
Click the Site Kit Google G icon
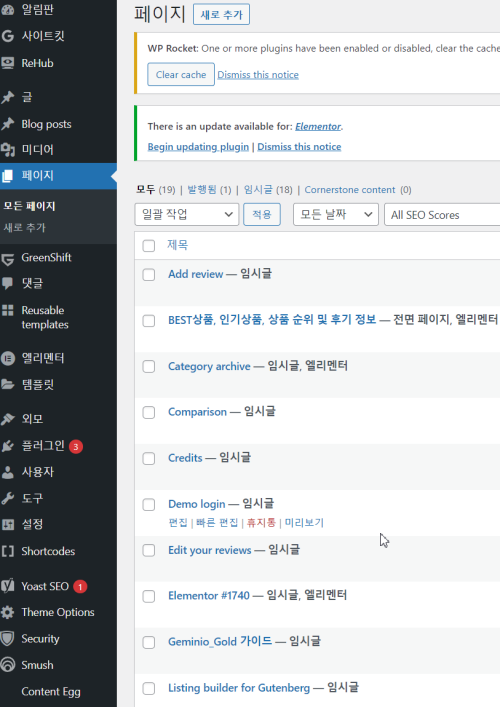[x=7, y=36]
